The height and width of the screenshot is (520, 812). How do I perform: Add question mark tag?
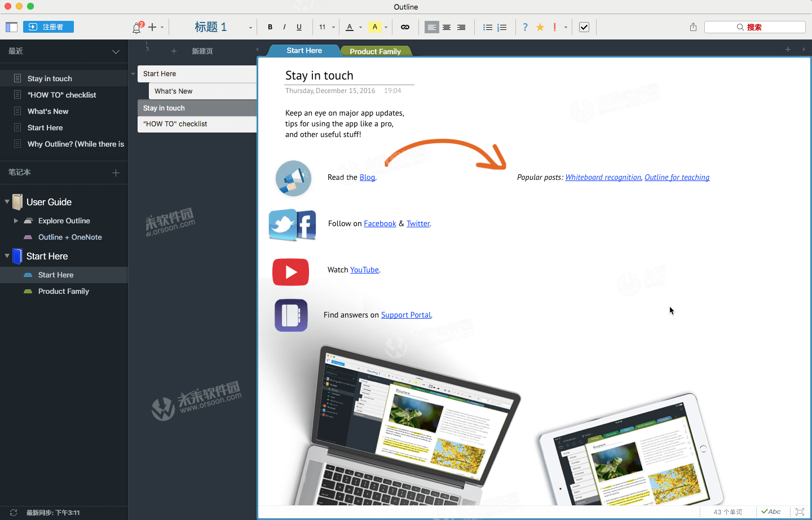tap(525, 27)
